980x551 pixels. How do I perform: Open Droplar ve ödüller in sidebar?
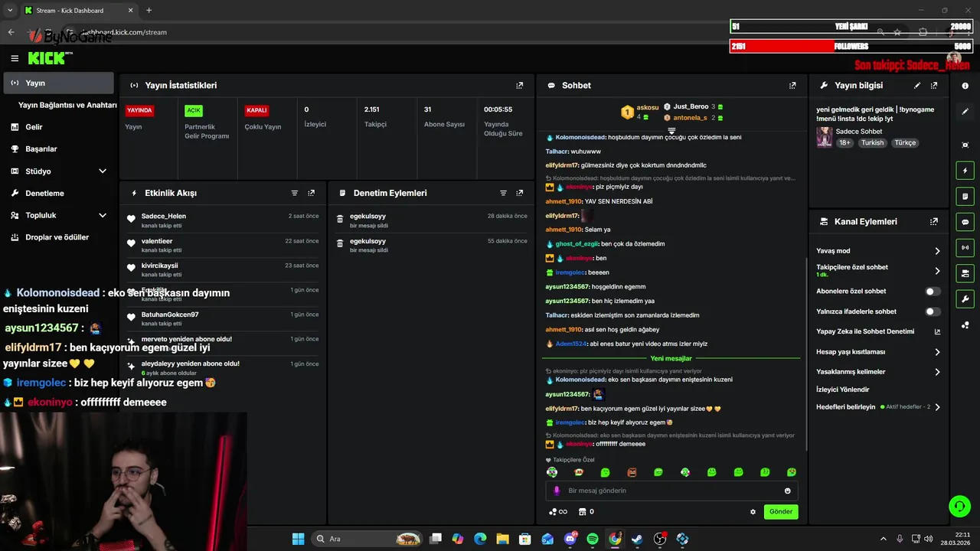58,237
